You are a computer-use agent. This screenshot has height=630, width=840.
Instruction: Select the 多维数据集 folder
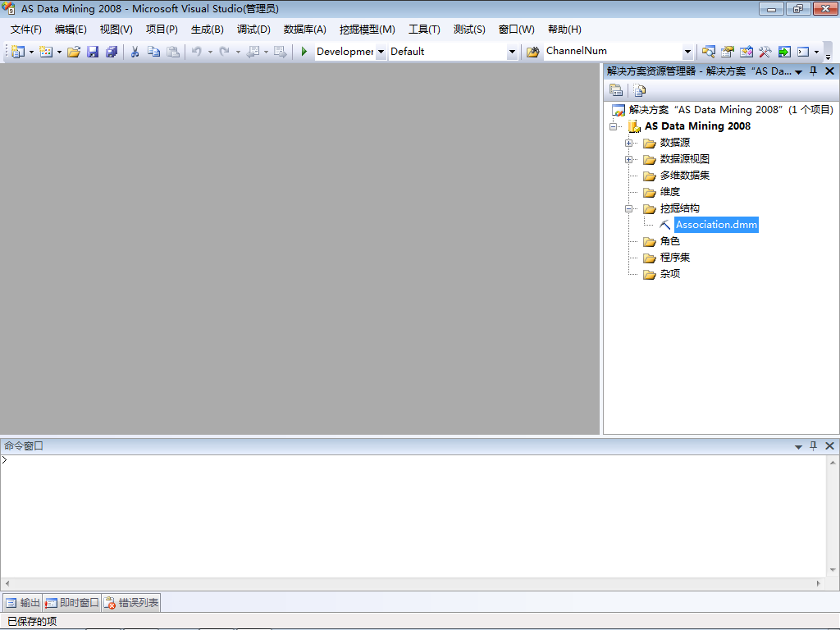(685, 176)
